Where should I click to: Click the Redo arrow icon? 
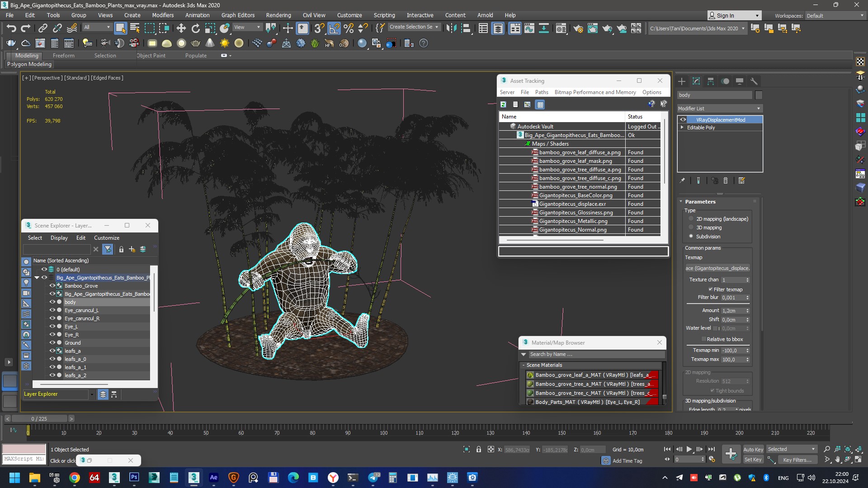tap(25, 28)
